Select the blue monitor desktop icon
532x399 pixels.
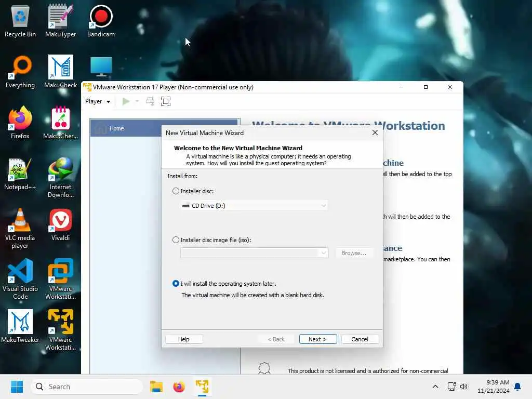pos(101,66)
